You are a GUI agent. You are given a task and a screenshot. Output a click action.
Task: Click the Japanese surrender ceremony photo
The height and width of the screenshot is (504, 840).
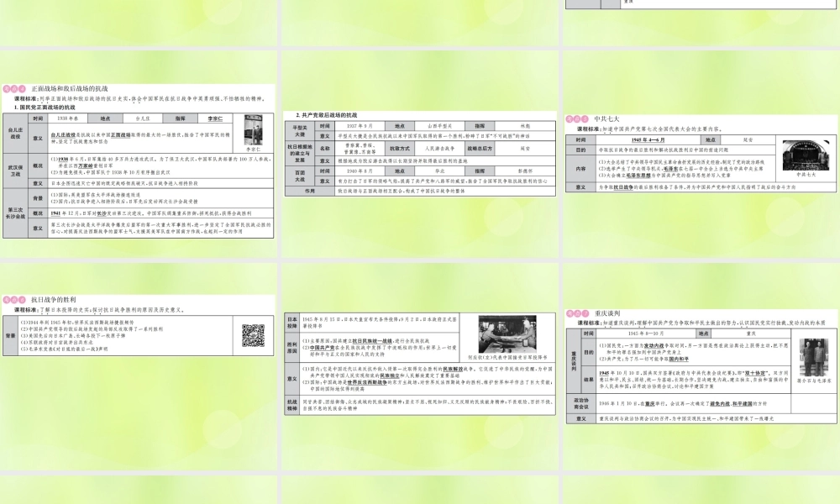click(507, 333)
